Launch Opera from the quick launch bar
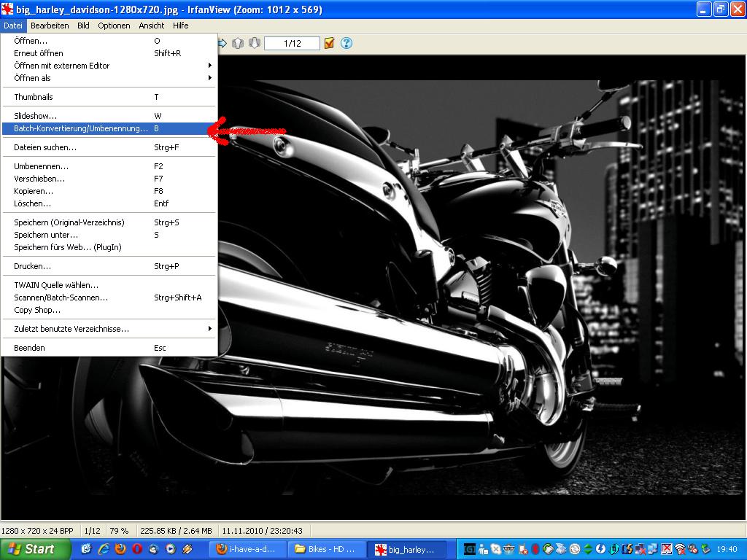The height and width of the screenshot is (560, 747). (136, 549)
